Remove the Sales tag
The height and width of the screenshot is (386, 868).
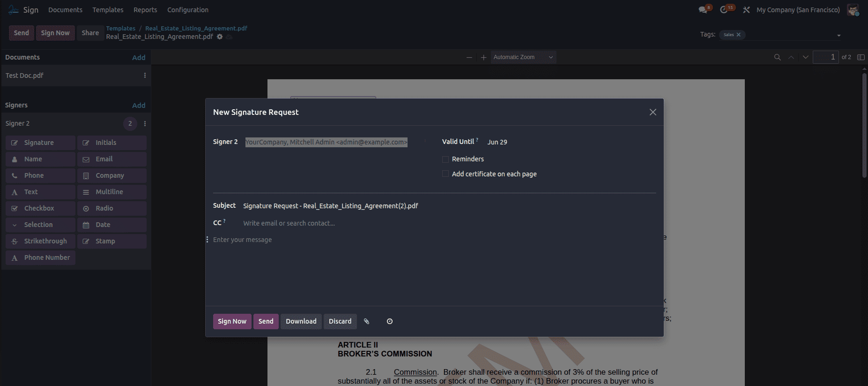coord(739,35)
